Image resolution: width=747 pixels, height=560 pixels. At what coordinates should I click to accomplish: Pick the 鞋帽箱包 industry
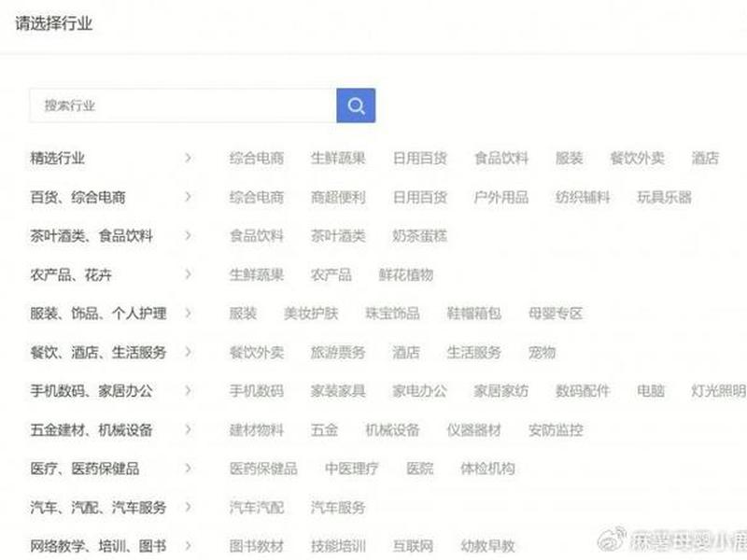click(474, 313)
